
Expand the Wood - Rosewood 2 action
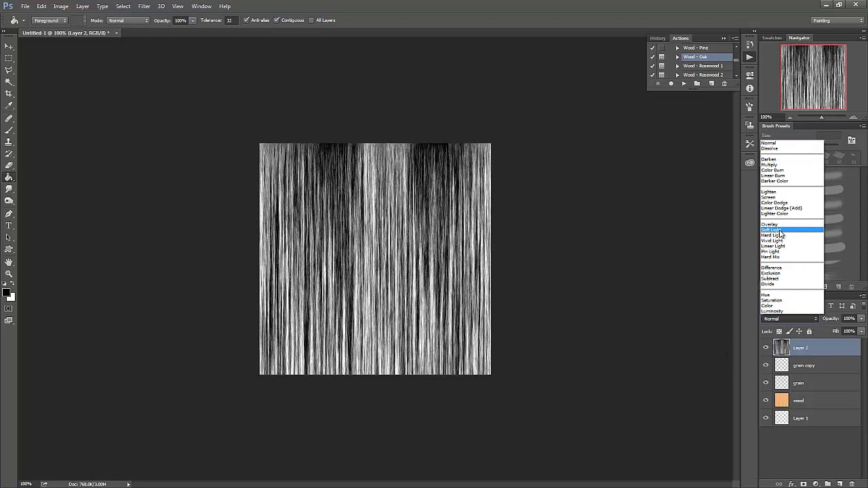click(677, 75)
